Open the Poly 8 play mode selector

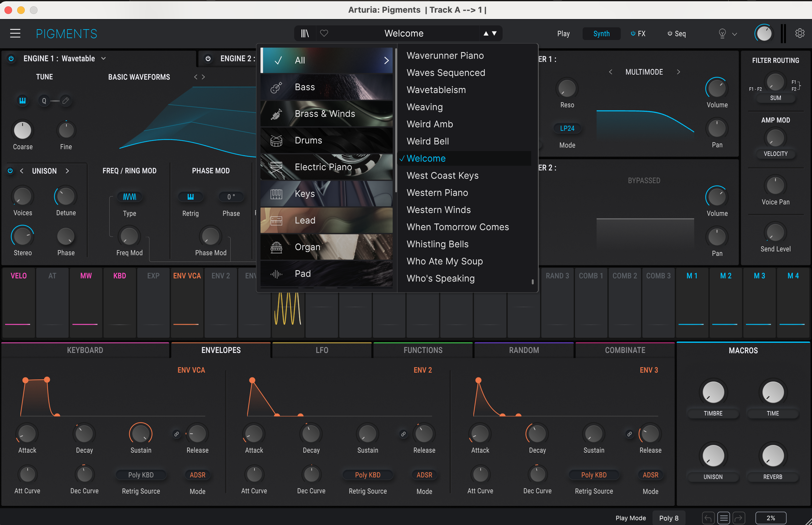pyautogui.click(x=669, y=518)
